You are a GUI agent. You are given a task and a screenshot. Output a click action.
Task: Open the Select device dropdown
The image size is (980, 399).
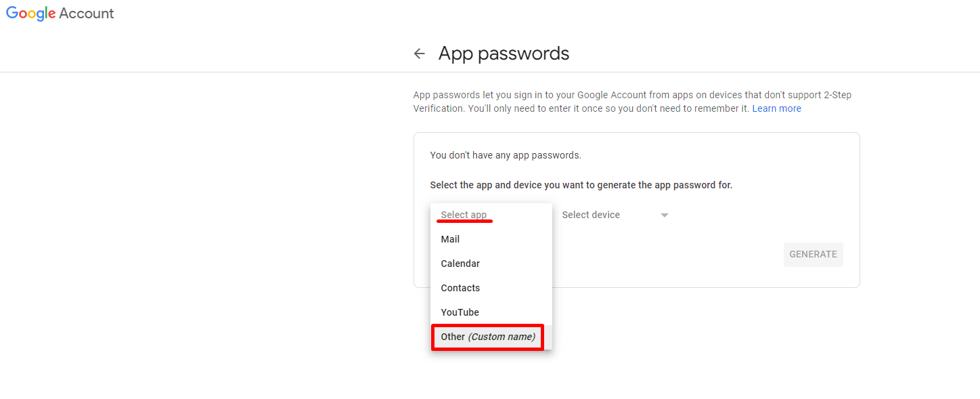615,215
